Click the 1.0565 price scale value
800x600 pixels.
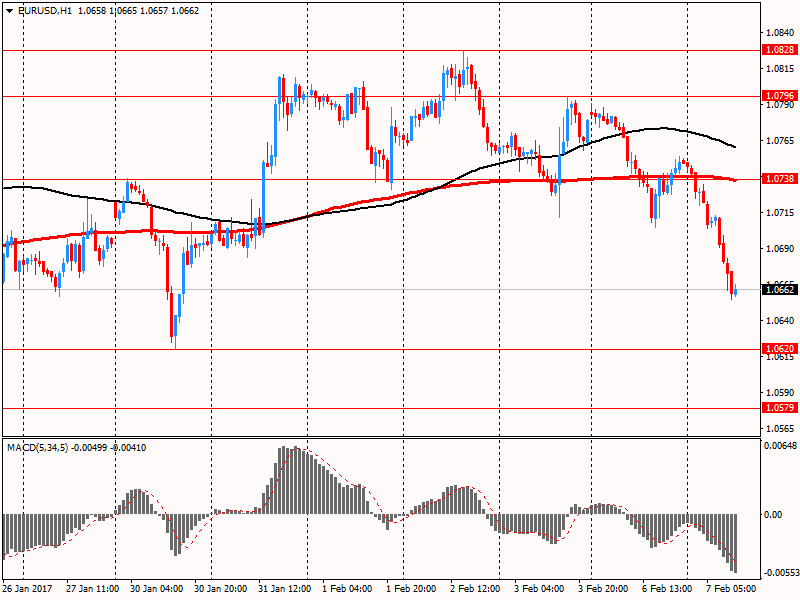[781, 429]
